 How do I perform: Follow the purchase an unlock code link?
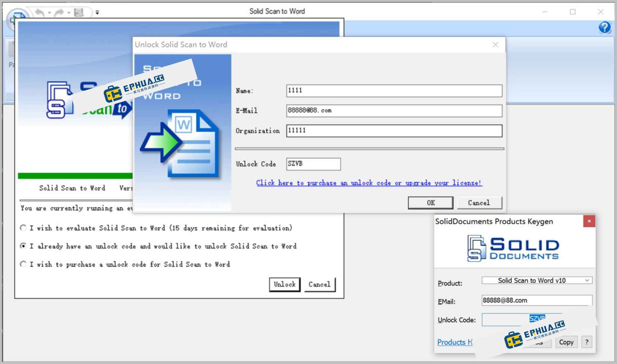click(x=369, y=183)
